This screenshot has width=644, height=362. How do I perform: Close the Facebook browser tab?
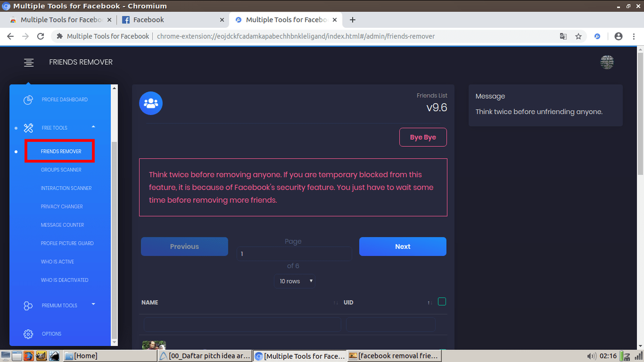(x=222, y=20)
